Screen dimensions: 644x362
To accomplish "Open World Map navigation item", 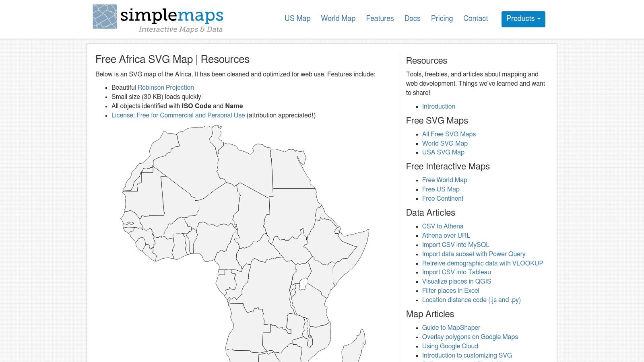I will tap(338, 19).
